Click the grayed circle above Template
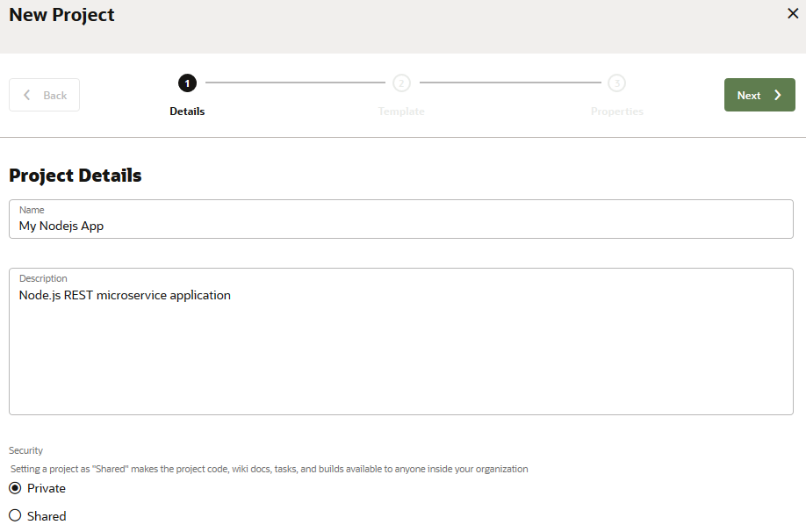 pos(401,83)
